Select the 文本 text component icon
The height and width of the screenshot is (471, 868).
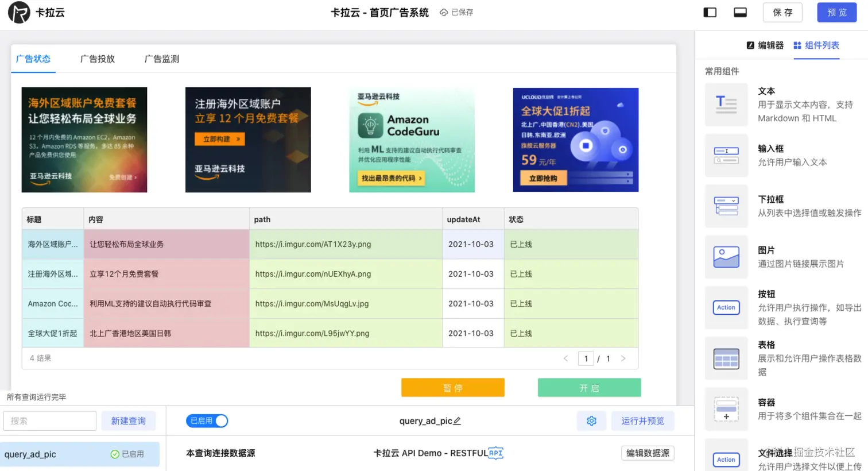click(x=726, y=105)
